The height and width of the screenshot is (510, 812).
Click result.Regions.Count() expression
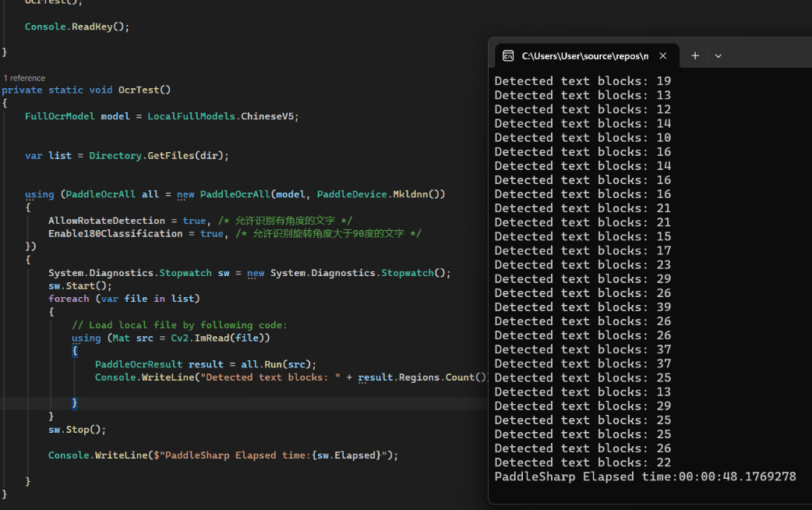422,378
